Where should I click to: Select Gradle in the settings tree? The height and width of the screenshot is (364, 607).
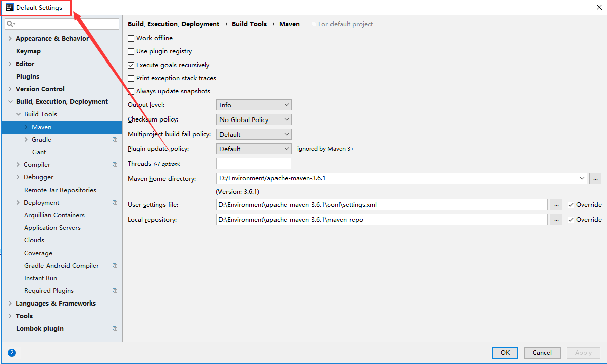click(41, 140)
